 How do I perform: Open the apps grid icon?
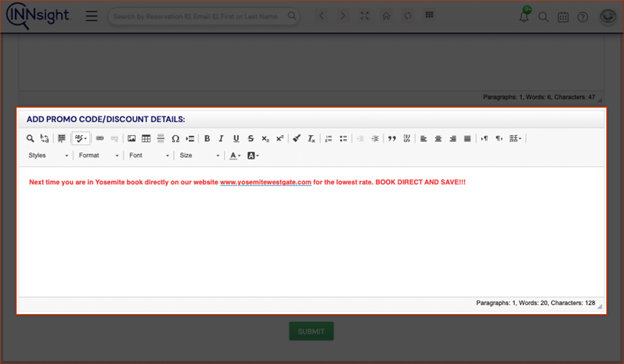coord(430,15)
